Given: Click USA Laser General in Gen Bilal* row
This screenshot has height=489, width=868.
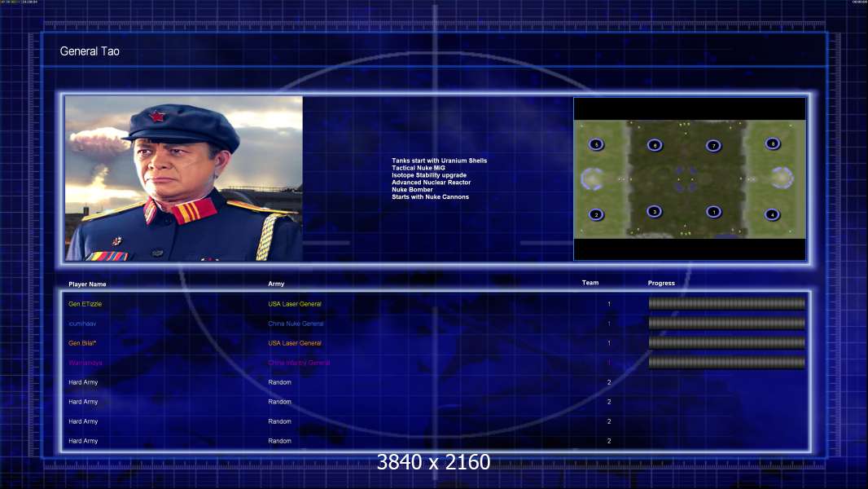Looking at the screenshot, I should (295, 343).
